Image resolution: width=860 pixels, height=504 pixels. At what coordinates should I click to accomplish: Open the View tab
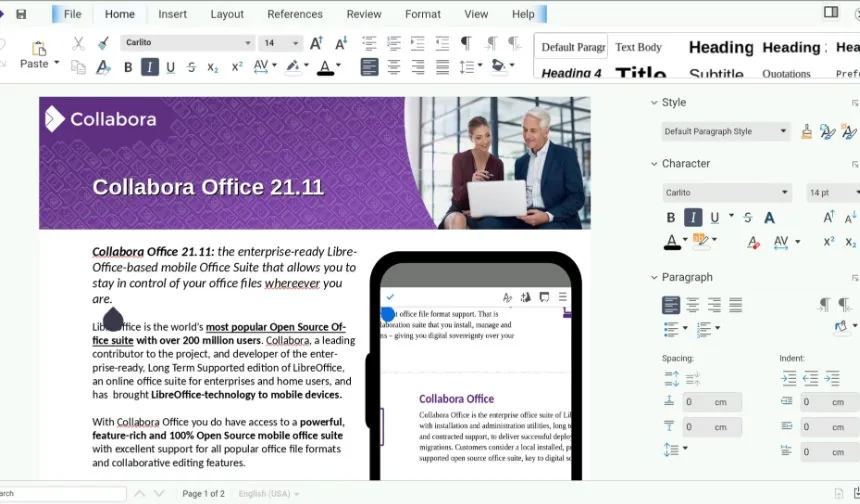point(476,14)
